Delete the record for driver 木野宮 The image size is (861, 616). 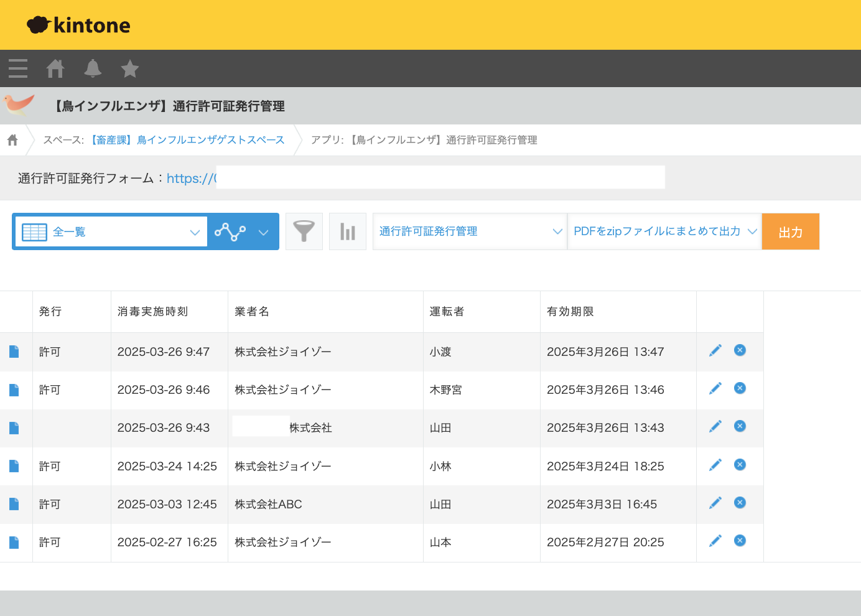point(740,388)
